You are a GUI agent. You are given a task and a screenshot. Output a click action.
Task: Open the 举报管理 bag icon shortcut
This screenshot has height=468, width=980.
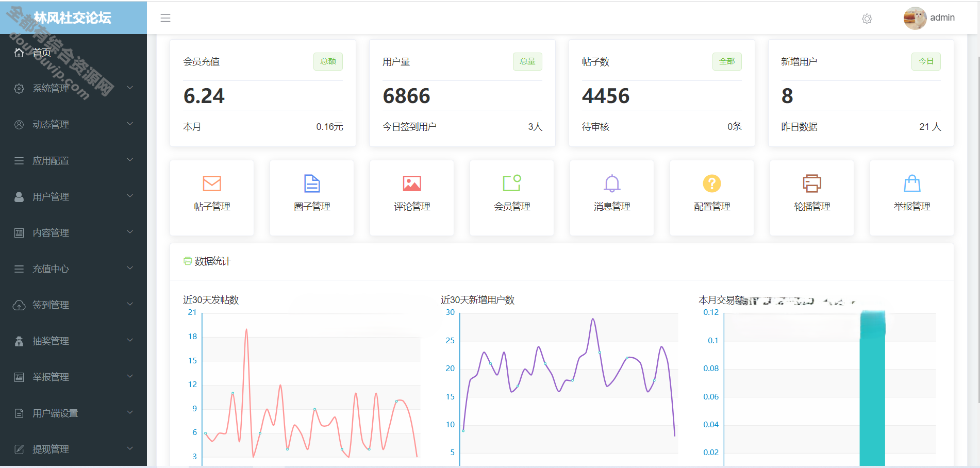(x=912, y=183)
